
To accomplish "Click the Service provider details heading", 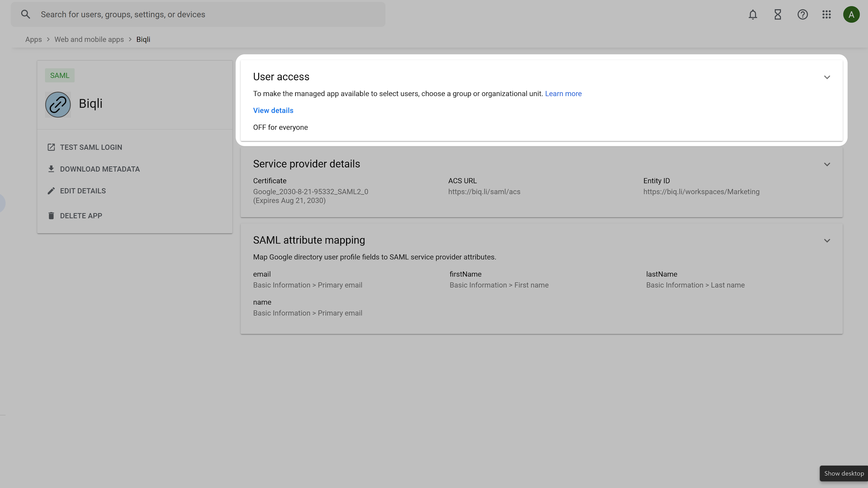I will (x=306, y=164).
